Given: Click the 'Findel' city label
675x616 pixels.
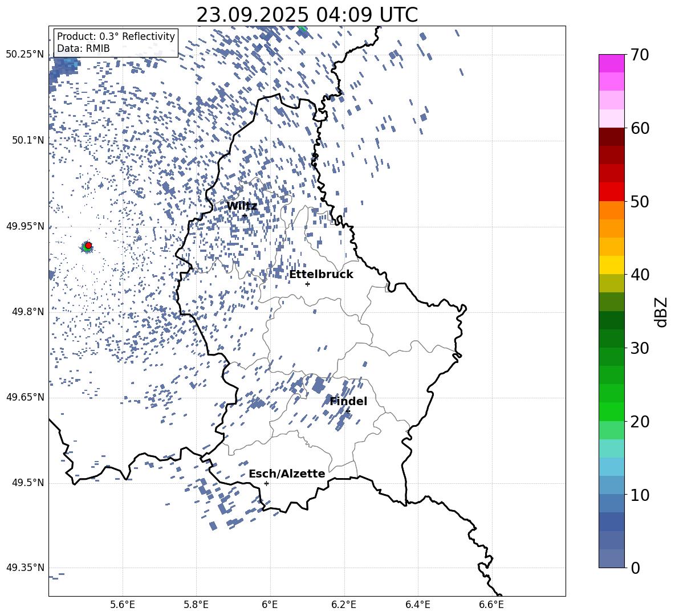Looking at the screenshot, I should click(x=348, y=401).
